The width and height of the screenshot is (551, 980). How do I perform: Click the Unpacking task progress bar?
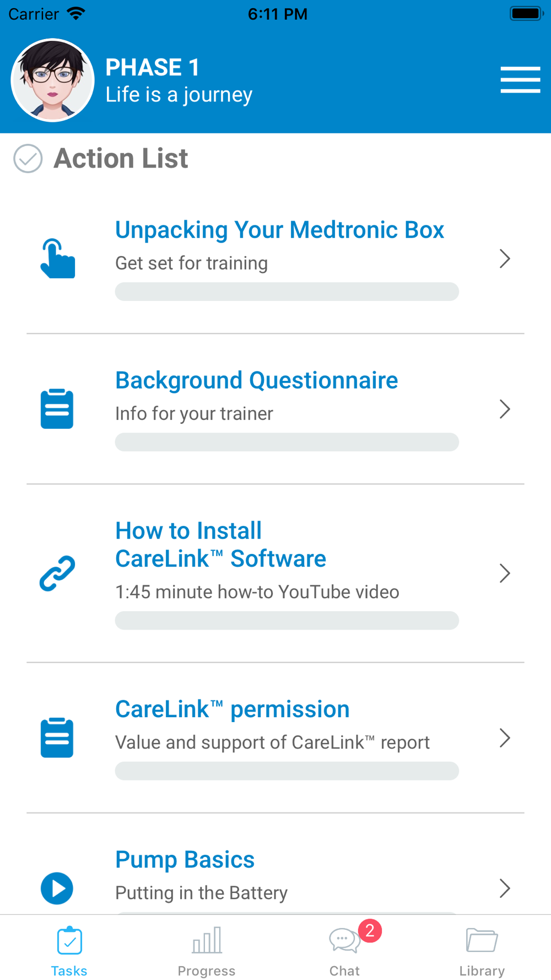point(287,292)
